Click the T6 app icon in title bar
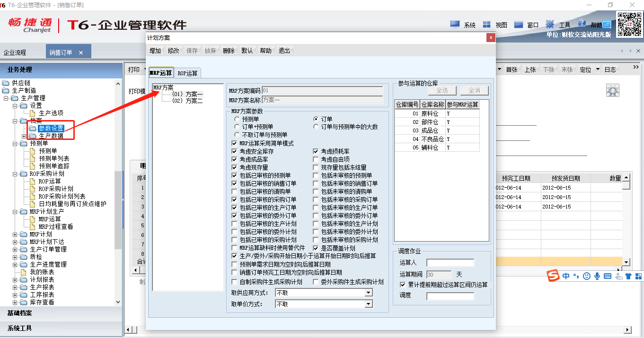Screen dimensions: 644x338 (3, 5)
